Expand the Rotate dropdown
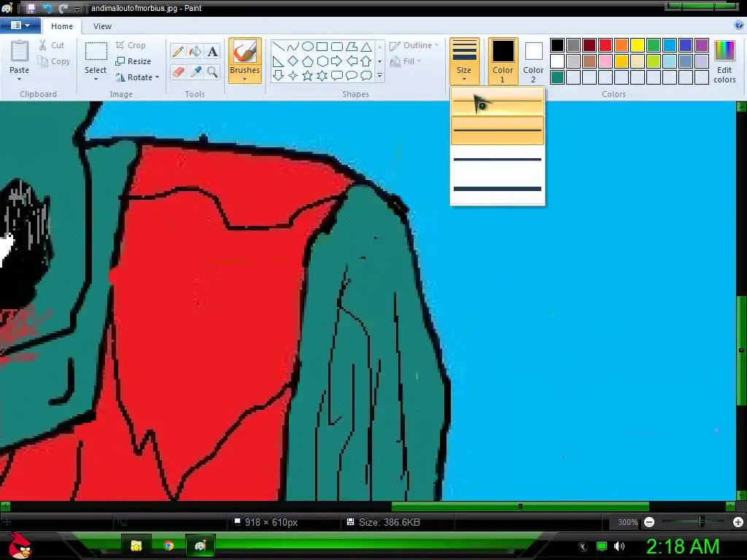 (x=158, y=77)
